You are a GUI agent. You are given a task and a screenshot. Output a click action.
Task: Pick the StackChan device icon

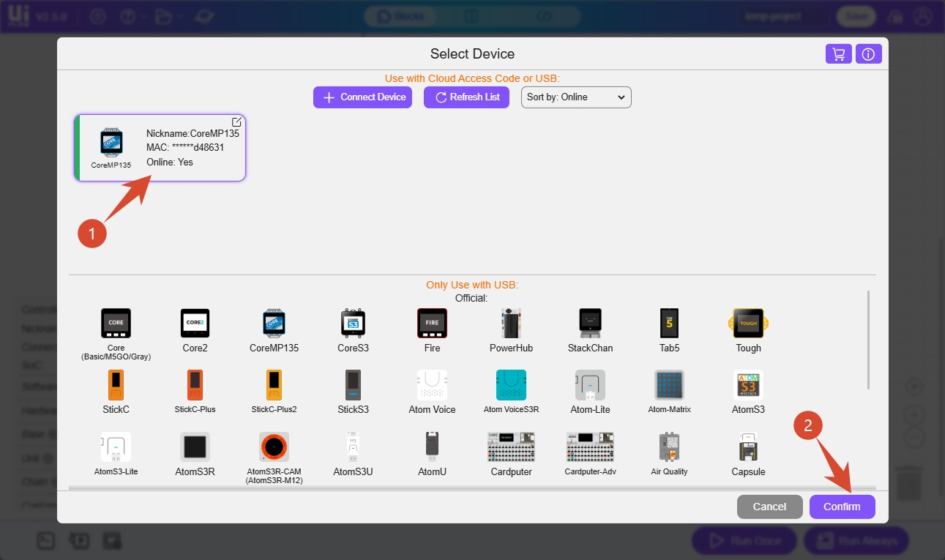pos(590,323)
